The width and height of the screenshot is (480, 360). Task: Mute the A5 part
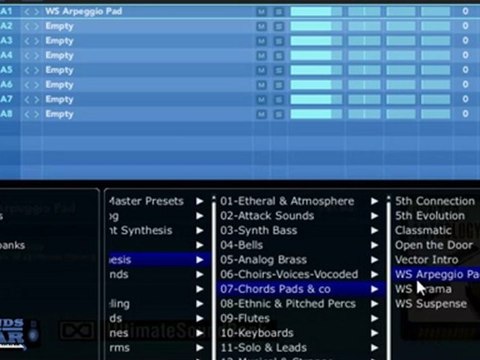[x=262, y=70]
